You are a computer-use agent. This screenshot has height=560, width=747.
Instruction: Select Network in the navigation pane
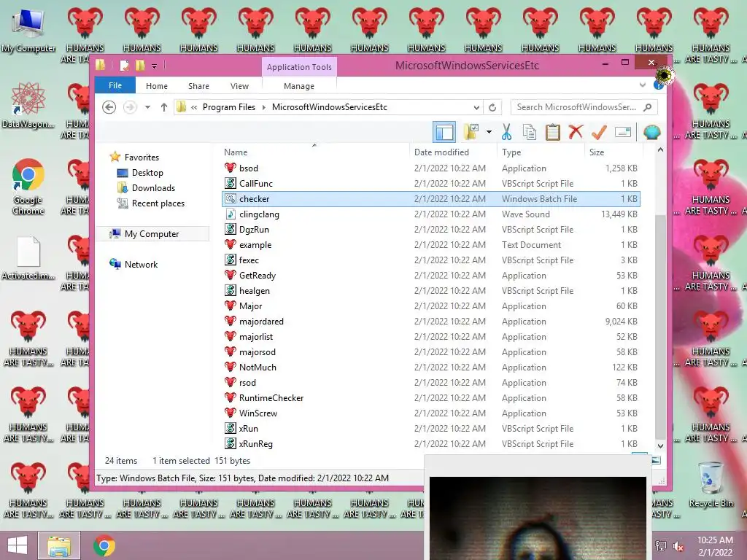[141, 264]
